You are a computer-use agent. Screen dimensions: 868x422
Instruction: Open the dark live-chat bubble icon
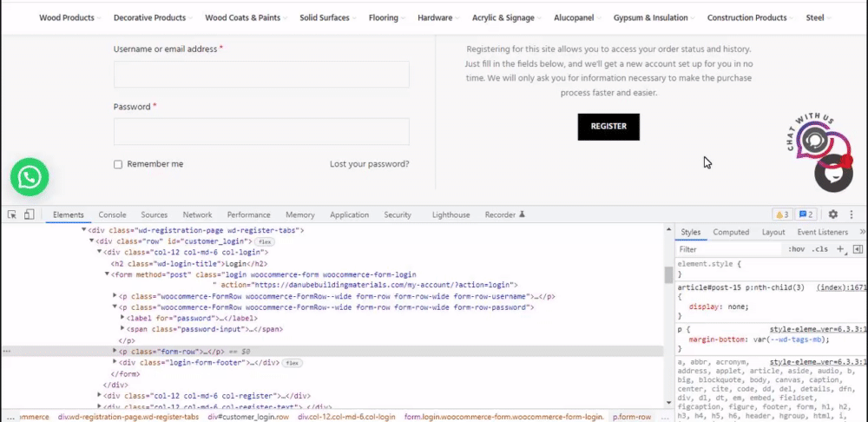(833, 174)
